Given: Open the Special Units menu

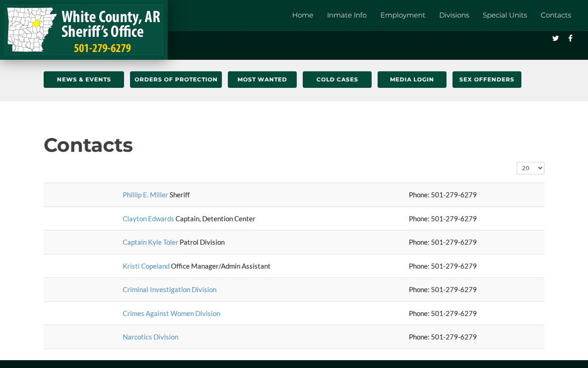Looking at the screenshot, I should tap(505, 15).
